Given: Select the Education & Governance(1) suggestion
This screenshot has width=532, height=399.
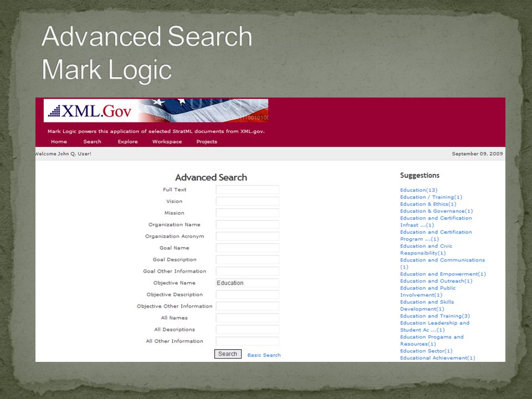Looking at the screenshot, I should tap(436, 211).
